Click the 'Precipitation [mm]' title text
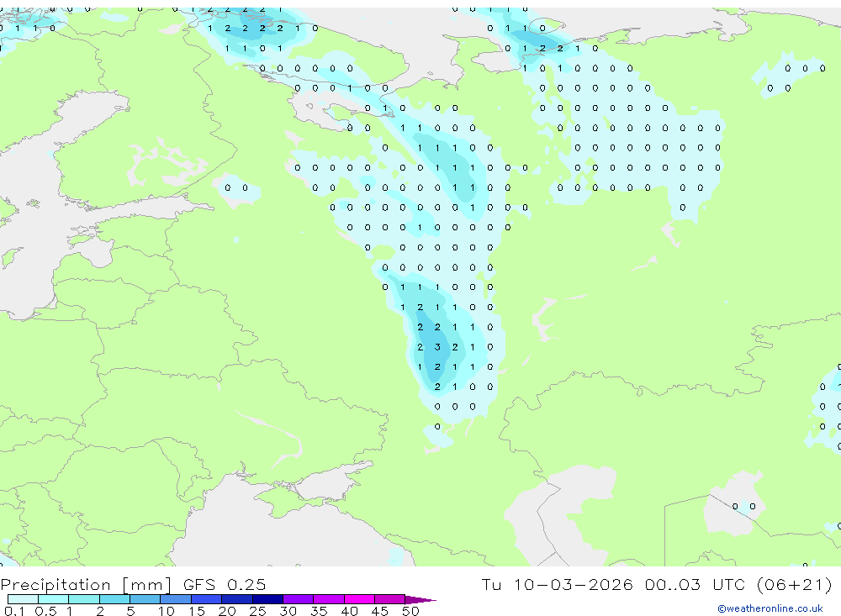This screenshot has width=841, height=616. (x=86, y=585)
